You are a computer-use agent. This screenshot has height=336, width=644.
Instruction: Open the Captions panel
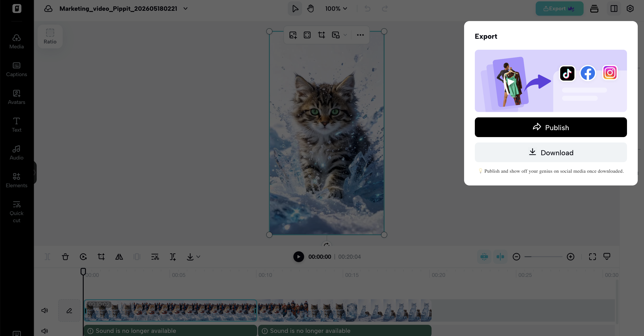(x=17, y=69)
